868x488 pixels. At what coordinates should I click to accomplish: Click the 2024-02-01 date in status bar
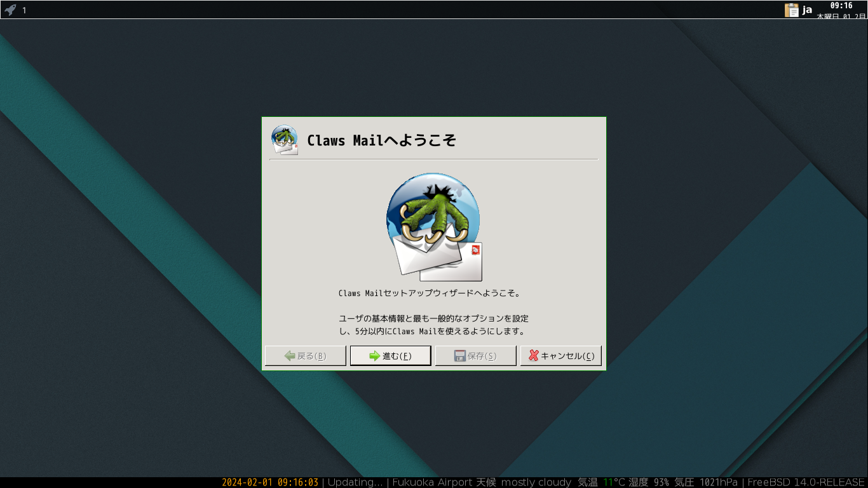click(247, 482)
